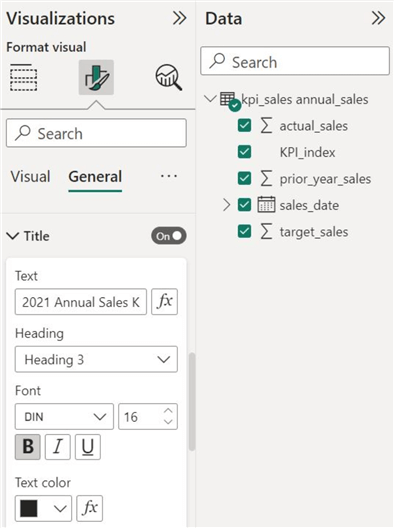Viewport: 394px width, 528px height.
Task: Uncheck the sales_date field checkbox
Action: pyautogui.click(x=244, y=205)
